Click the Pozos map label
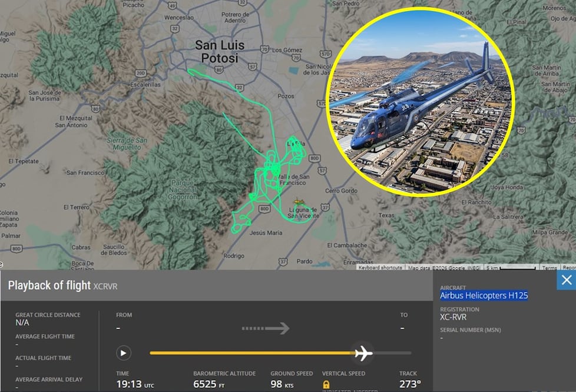 [286, 96]
